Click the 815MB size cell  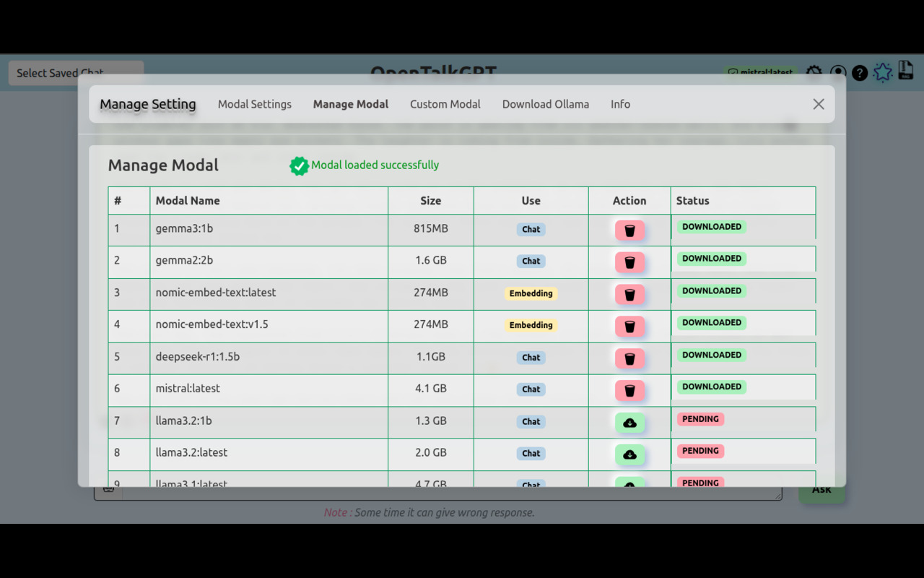click(431, 230)
